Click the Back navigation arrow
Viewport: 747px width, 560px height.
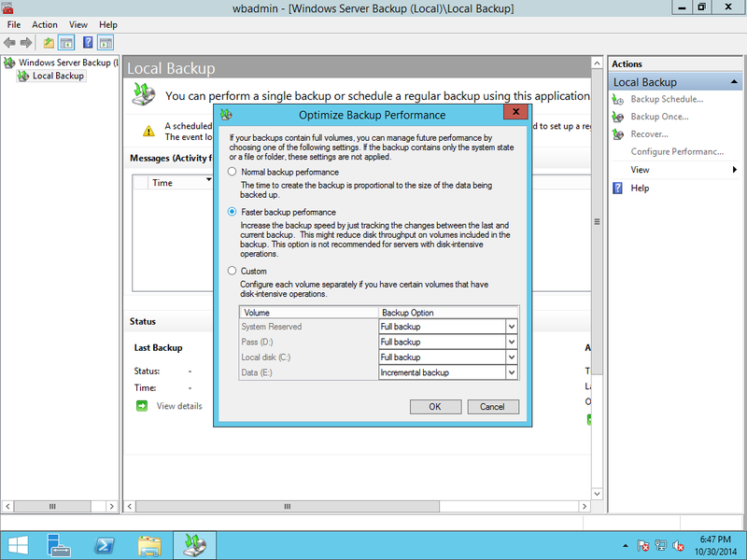point(10,42)
